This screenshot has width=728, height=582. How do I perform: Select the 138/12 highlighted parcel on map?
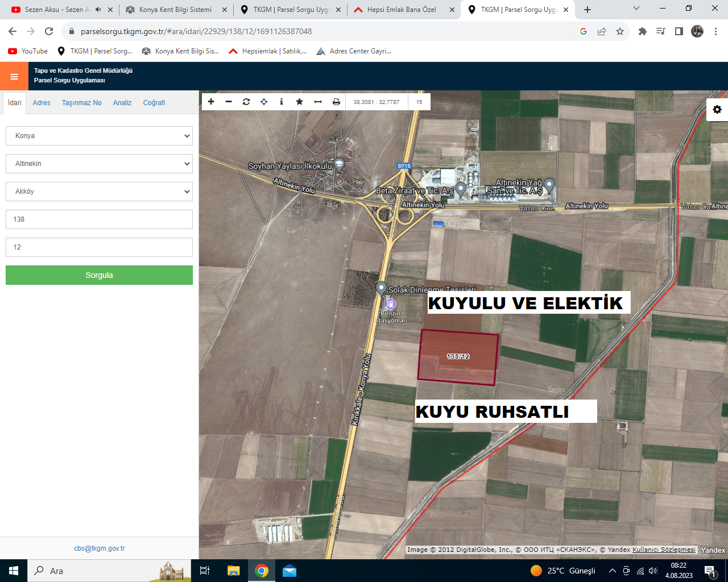458,357
